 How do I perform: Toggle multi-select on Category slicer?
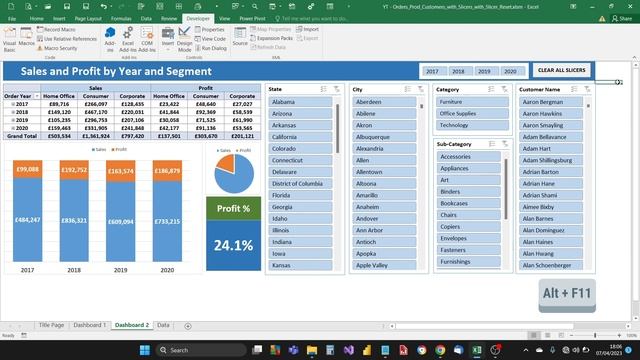click(491, 89)
